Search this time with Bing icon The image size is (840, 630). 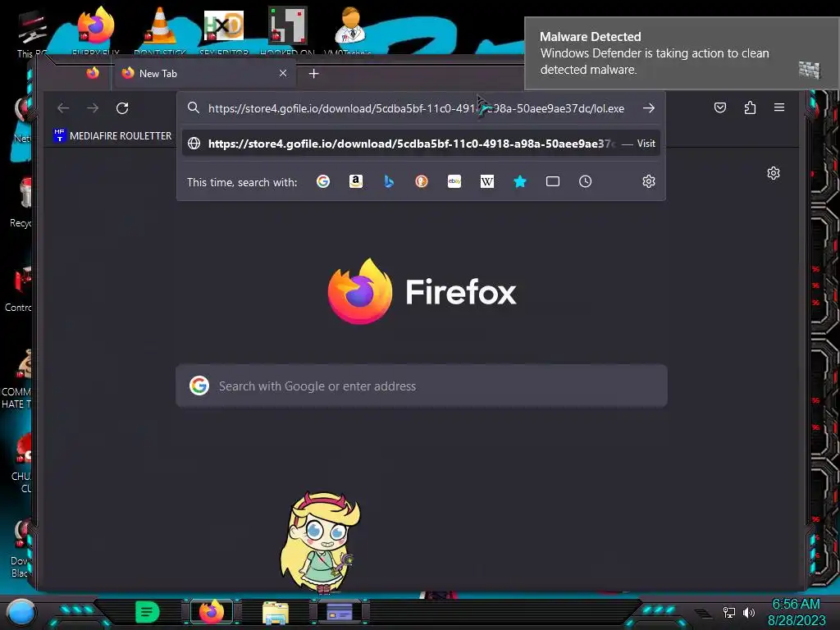pyautogui.click(x=389, y=181)
